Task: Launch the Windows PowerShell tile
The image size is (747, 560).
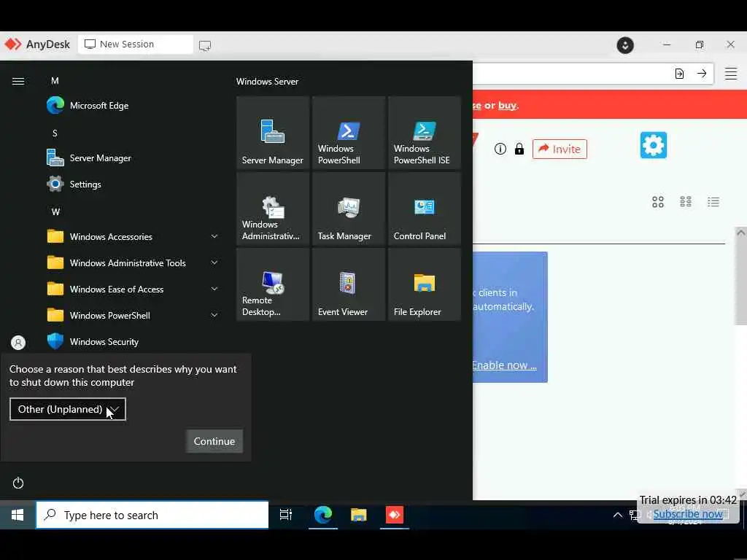Action: click(348, 133)
